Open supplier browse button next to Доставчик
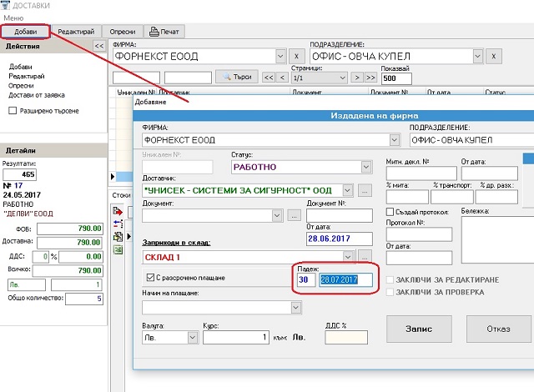Screen dimensions: 534x392 (365, 191)
